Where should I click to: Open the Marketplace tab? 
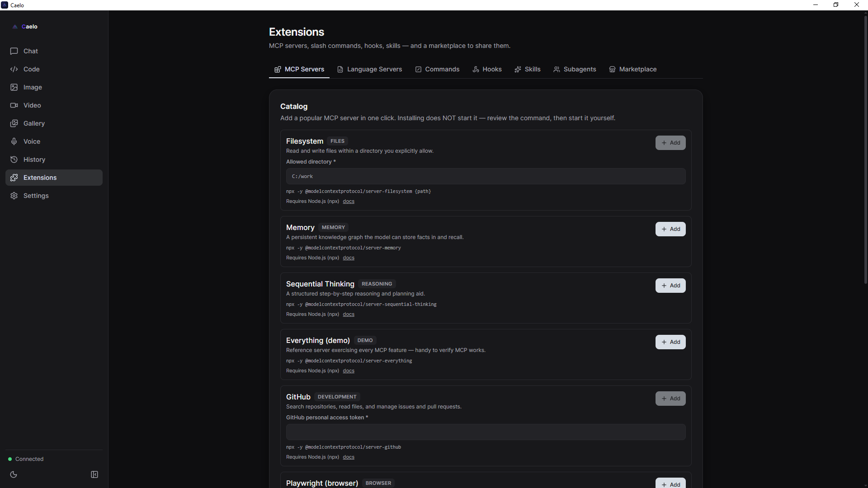tap(632, 69)
